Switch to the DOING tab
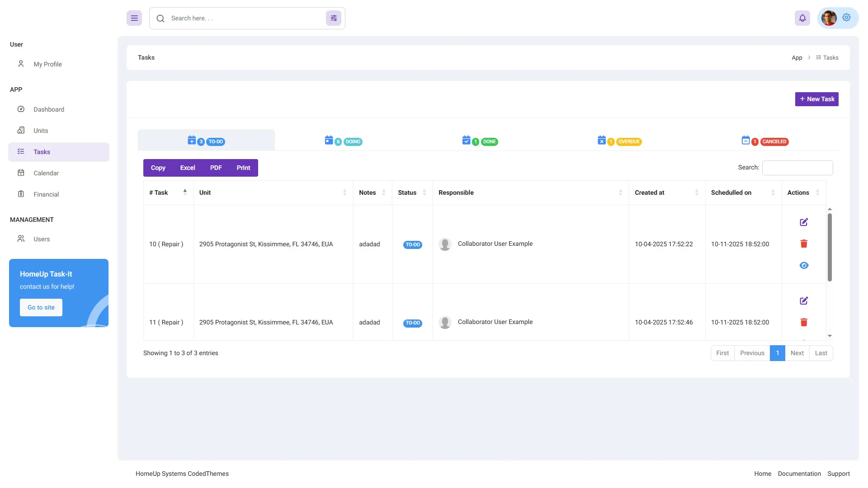The height and width of the screenshot is (488, 868). click(x=344, y=141)
